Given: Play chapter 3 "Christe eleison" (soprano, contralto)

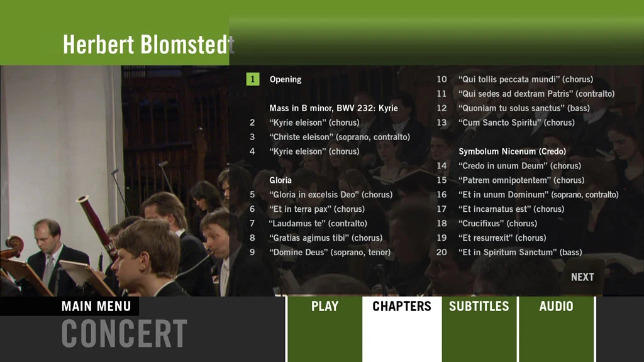Looking at the screenshot, I should click(x=340, y=137).
